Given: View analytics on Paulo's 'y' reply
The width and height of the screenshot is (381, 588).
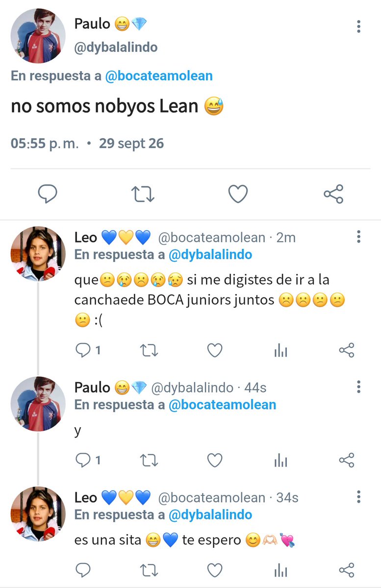Looking at the screenshot, I should click(x=280, y=460).
